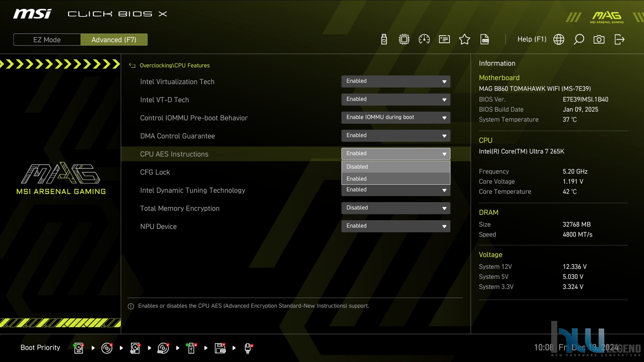This screenshot has width=644, height=362.
Task: Take a screenshot with the camera icon
Action: point(599,39)
